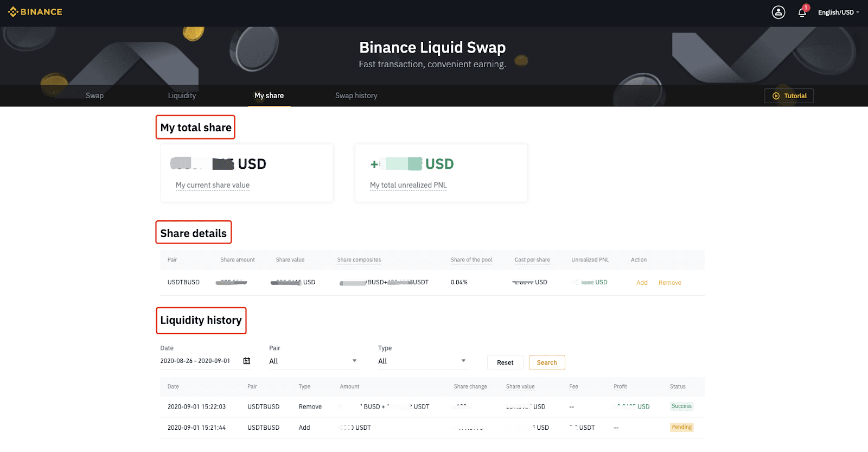This screenshot has width=868, height=452.
Task: Click the Reset button
Action: (505, 362)
